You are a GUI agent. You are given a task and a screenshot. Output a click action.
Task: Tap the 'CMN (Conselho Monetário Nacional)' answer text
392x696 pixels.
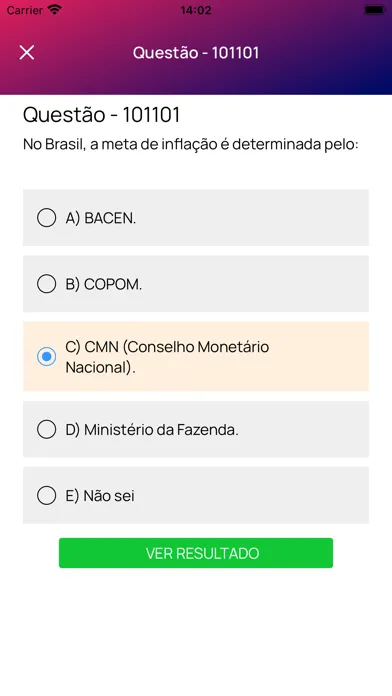point(167,357)
